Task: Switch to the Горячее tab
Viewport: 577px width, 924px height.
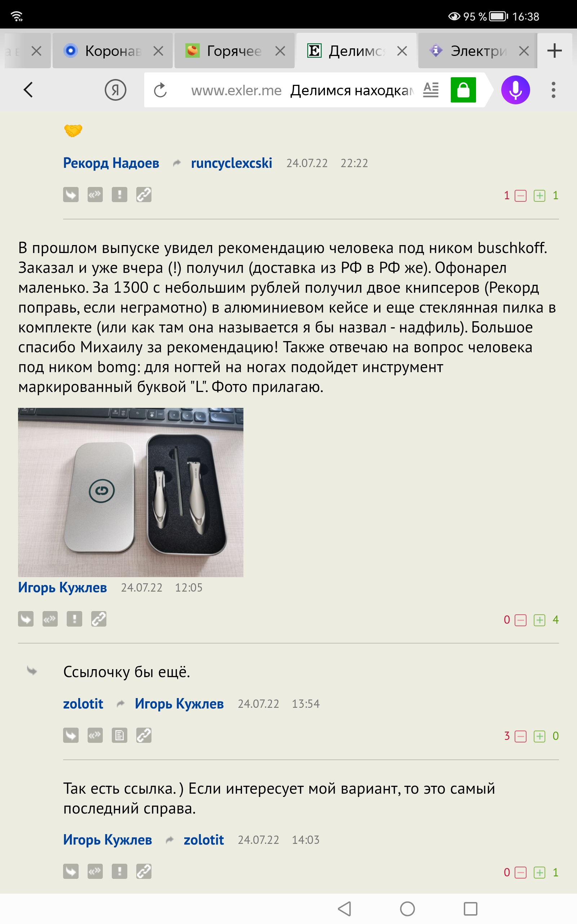Action: (234, 51)
